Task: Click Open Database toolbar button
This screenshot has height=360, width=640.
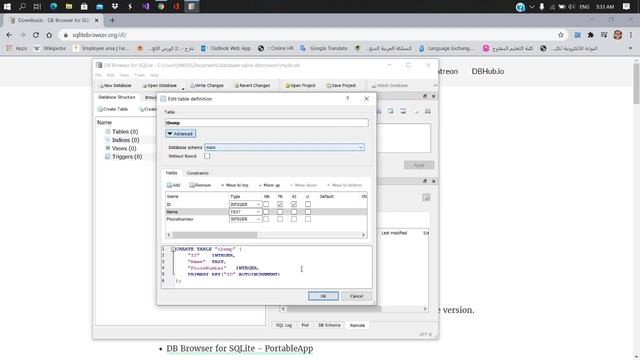Action: pos(160,86)
